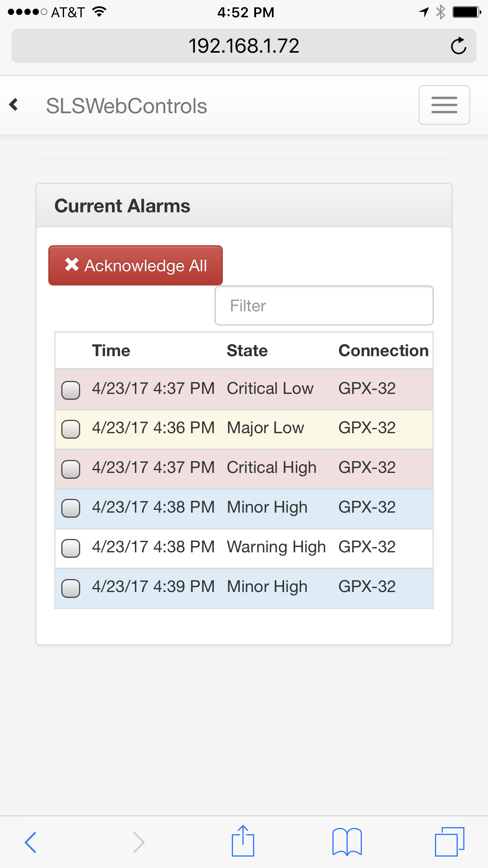This screenshot has width=488, height=868.
Task: Tap the reload page icon in address bar
Action: pyautogui.click(x=458, y=46)
